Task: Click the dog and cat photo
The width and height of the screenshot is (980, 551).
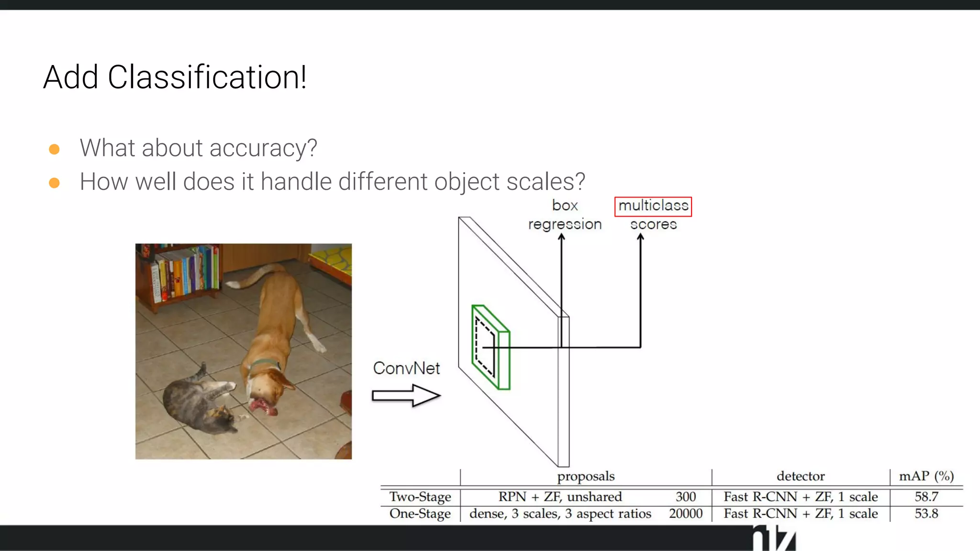Action: [243, 352]
